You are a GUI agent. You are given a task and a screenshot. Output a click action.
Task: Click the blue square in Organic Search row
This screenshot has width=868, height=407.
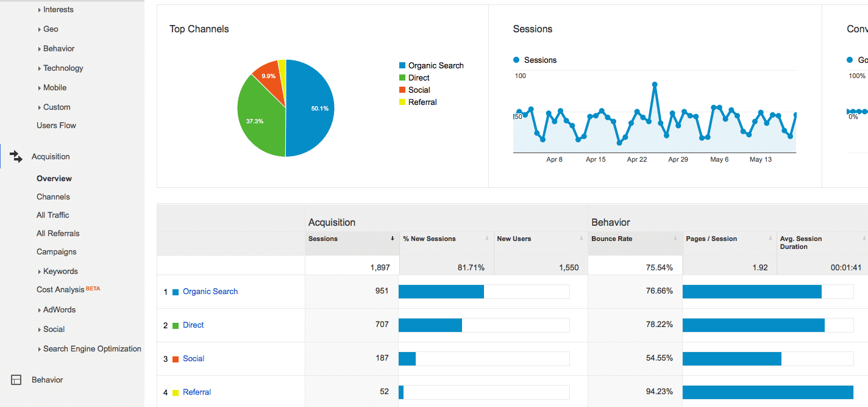pos(176,292)
